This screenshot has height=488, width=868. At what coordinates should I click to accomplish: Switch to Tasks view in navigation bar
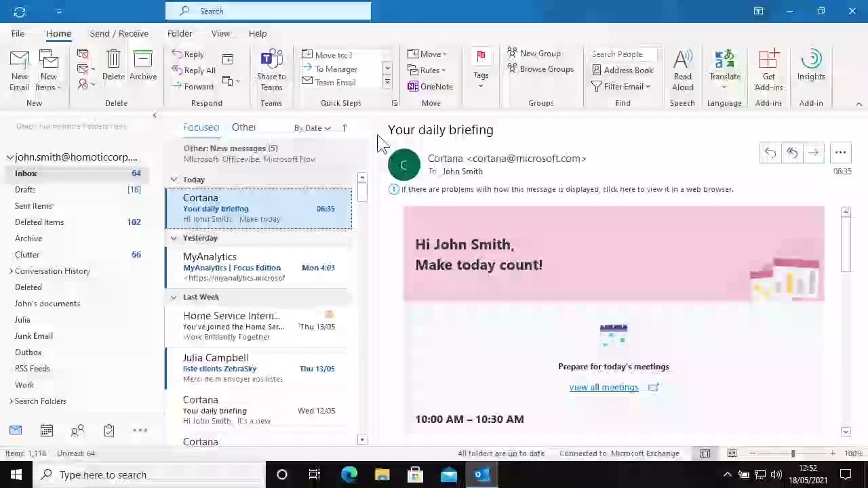tap(109, 430)
